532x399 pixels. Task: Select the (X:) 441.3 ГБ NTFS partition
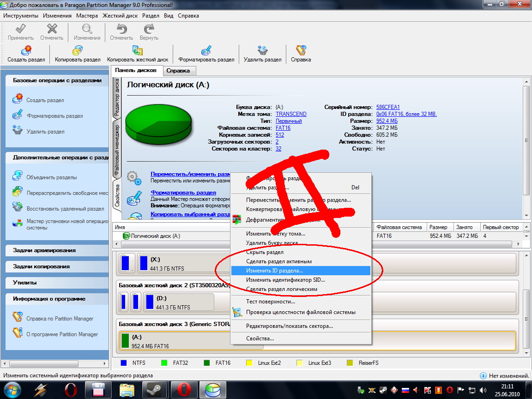coord(185,263)
